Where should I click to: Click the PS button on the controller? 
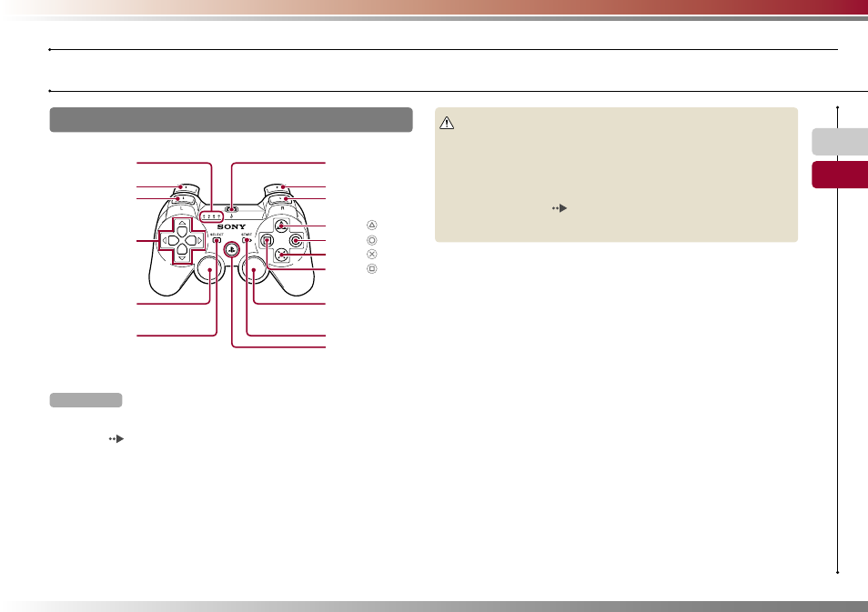231,249
